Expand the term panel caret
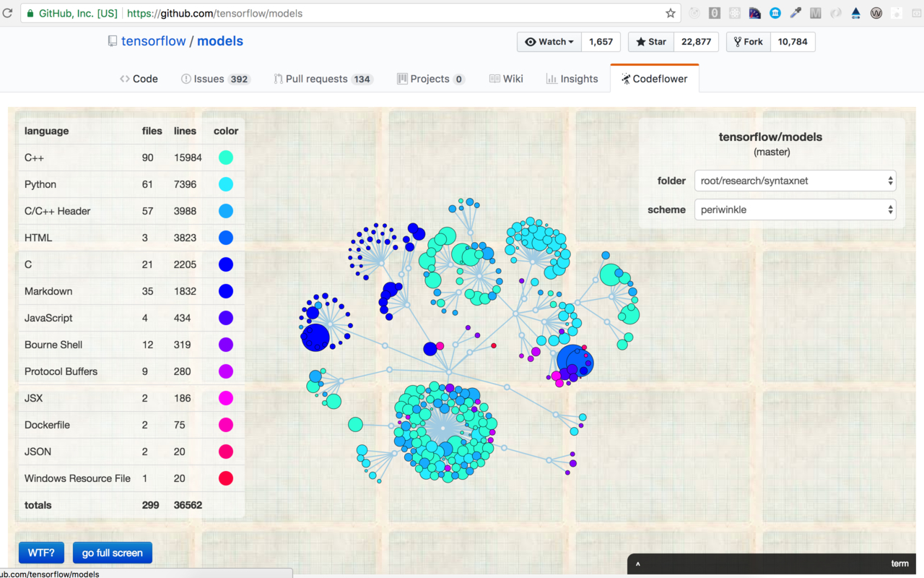924x578 pixels. coord(638,564)
